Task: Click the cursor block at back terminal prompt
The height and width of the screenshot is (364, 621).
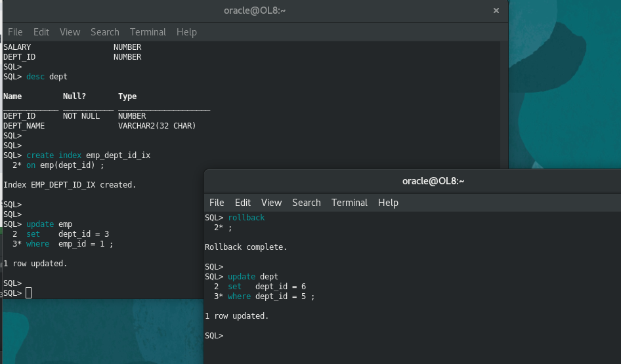Action: click(x=28, y=293)
